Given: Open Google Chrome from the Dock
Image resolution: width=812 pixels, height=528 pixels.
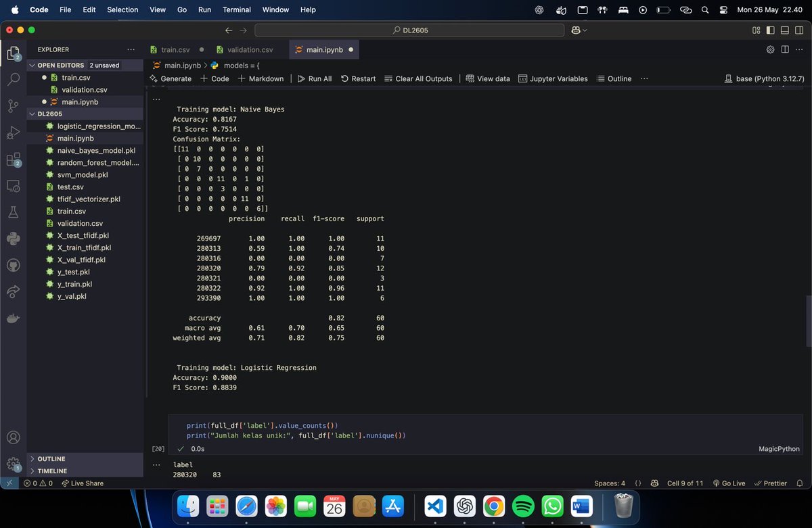Looking at the screenshot, I should coord(493,506).
